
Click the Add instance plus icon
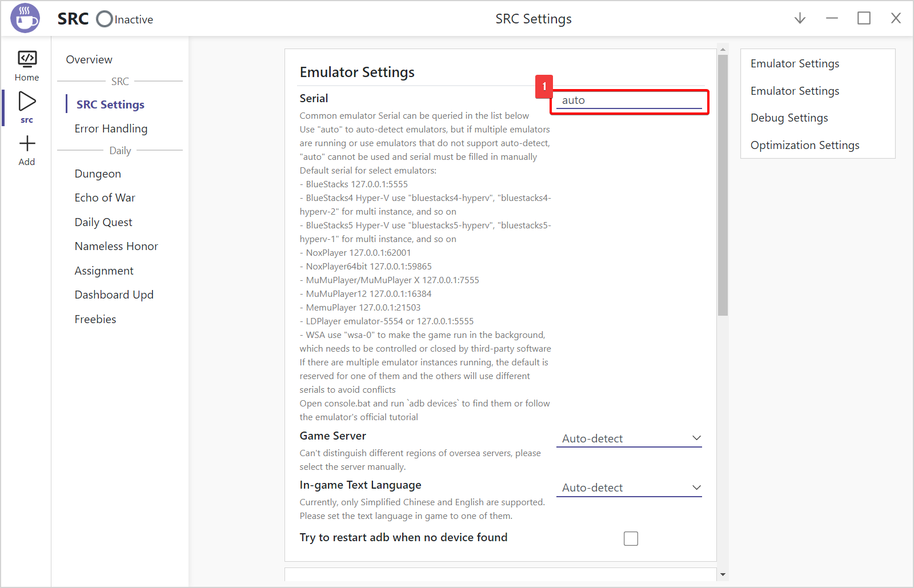(x=27, y=143)
